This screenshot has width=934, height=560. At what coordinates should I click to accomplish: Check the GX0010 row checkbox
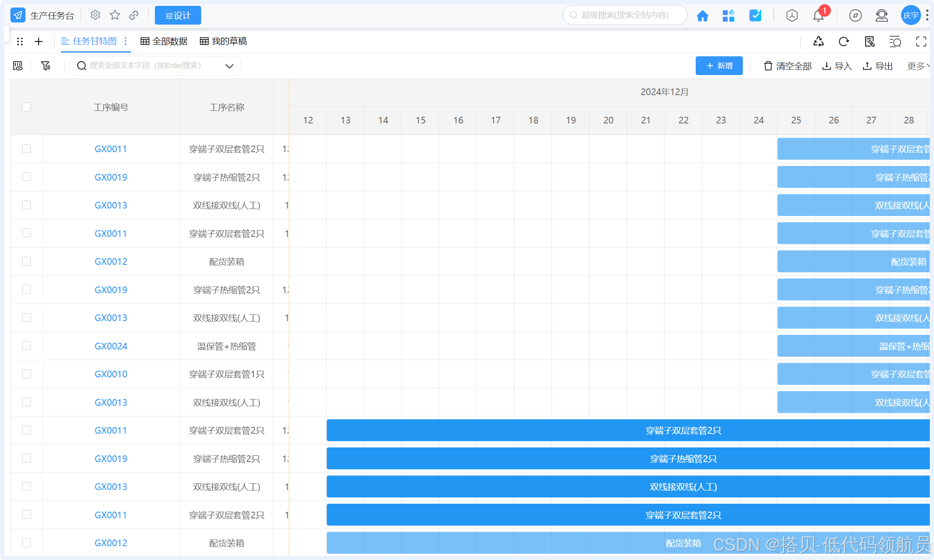click(x=27, y=374)
